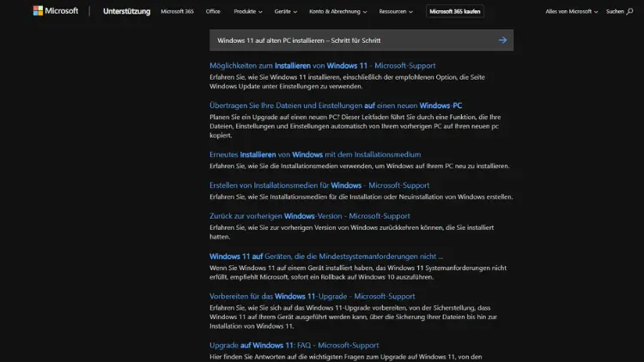Open Microsoft 365 in the navigation
Image resolution: width=644 pixels, height=362 pixels.
[177, 11]
